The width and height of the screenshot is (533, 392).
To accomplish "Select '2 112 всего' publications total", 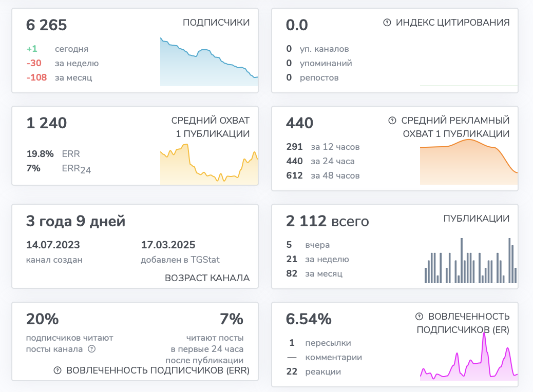I will 327,221.
